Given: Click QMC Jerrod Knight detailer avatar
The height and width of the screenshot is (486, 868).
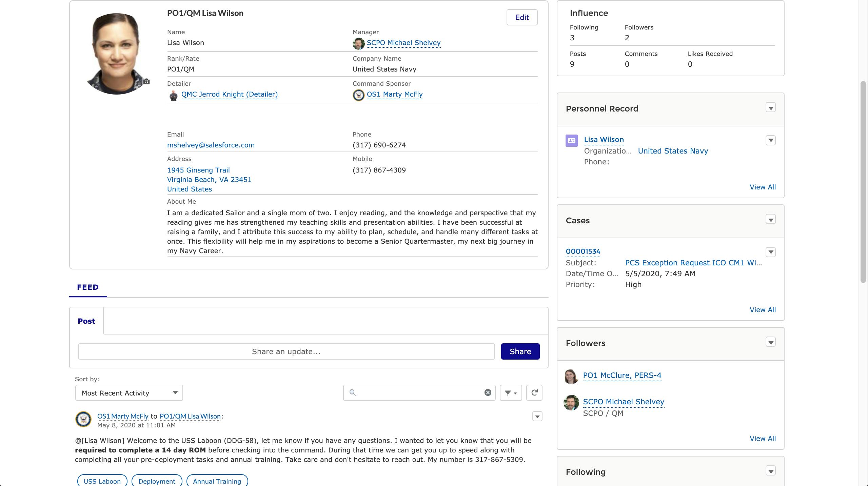Looking at the screenshot, I should click(173, 95).
